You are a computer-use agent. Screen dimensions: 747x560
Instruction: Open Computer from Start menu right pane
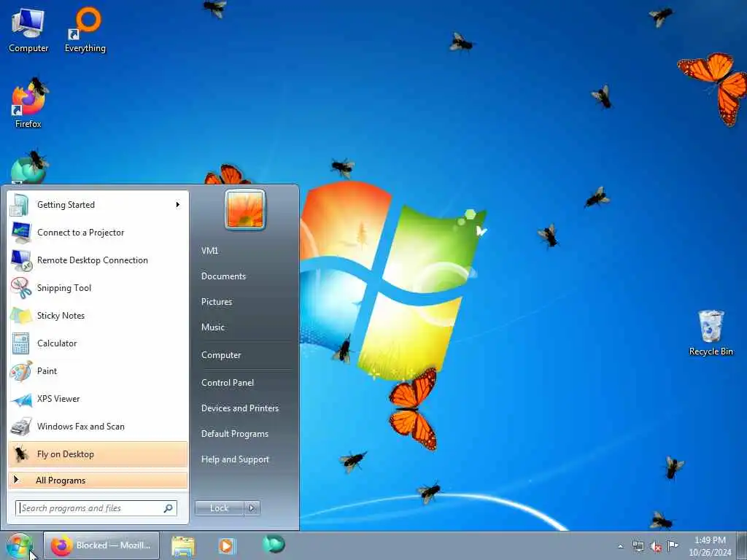click(x=221, y=355)
